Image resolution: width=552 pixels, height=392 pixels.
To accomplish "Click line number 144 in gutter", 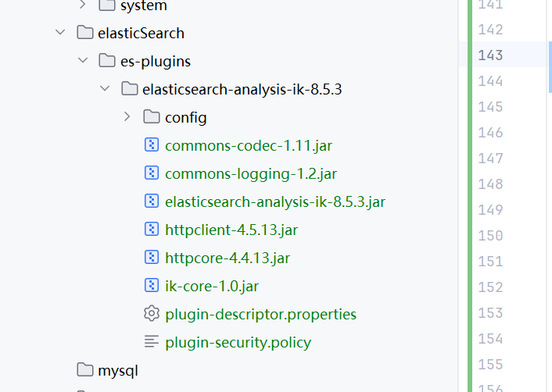I will click(x=490, y=81).
